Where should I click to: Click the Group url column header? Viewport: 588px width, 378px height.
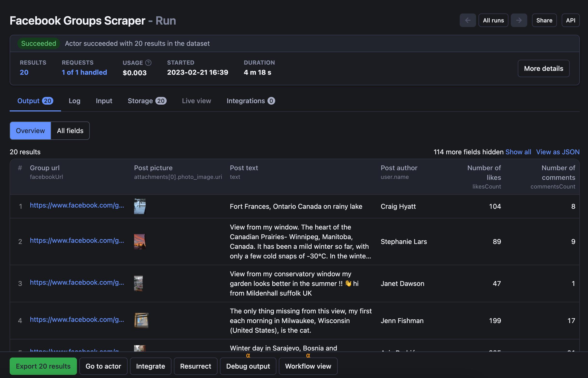pyautogui.click(x=45, y=168)
